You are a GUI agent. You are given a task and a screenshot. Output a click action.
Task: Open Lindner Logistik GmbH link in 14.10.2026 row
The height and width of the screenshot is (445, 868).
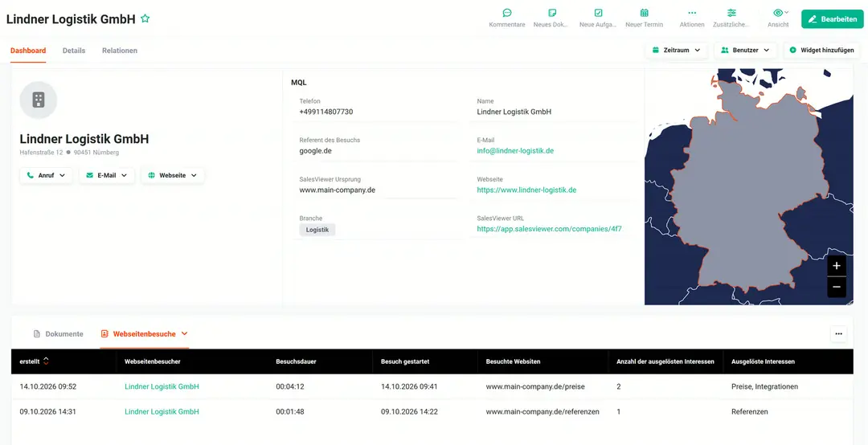(162, 387)
